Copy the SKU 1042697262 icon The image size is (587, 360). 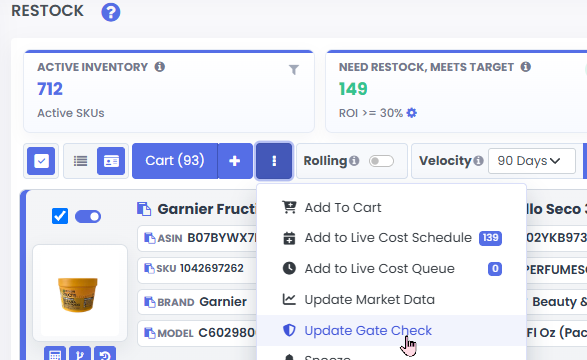coord(149,268)
